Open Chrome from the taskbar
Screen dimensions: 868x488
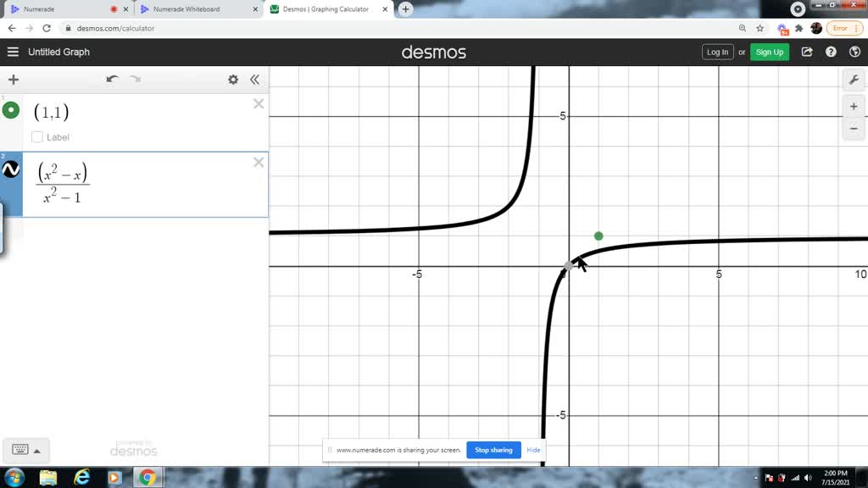click(147, 477)
